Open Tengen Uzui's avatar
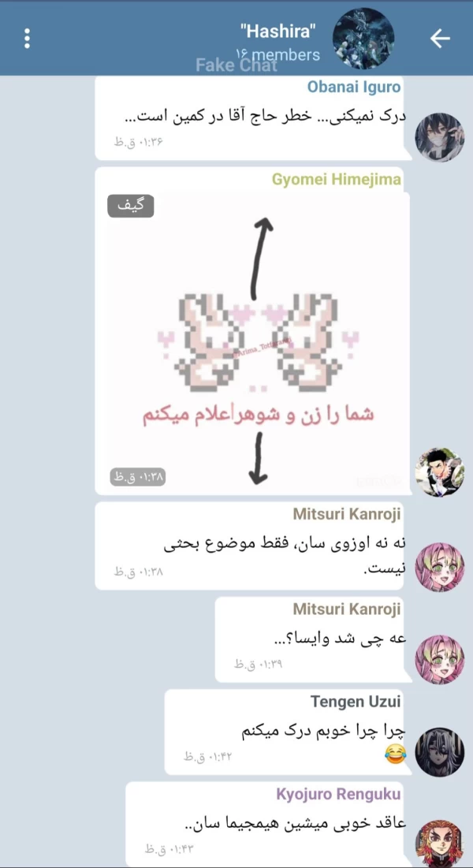This screenshot has width=473, height=868. coord(440,752)
